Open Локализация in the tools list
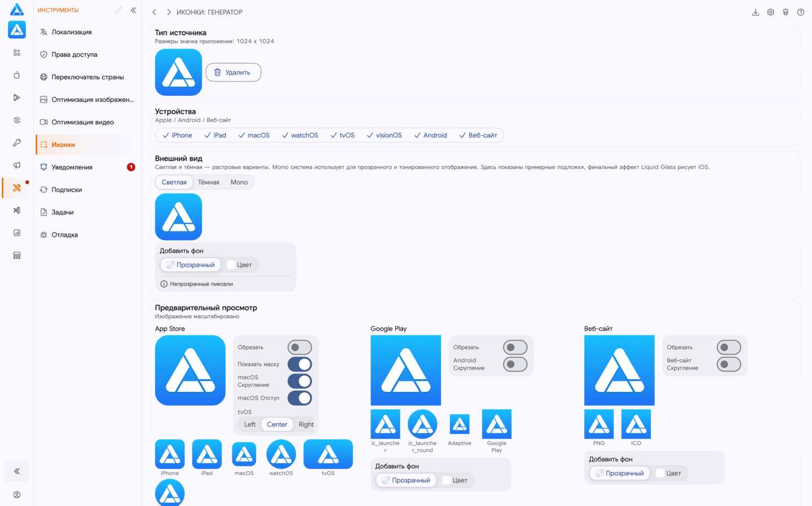The height and width of the screenshot is (506, 812). 87,32
